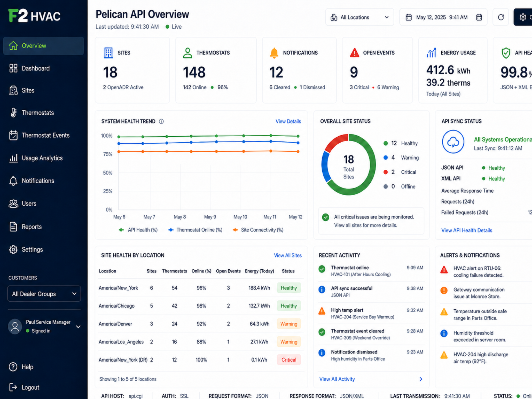Click View All Activity link
Image resolution: width=532 pixels, height=399 pixels.
[x=337, y=379]
